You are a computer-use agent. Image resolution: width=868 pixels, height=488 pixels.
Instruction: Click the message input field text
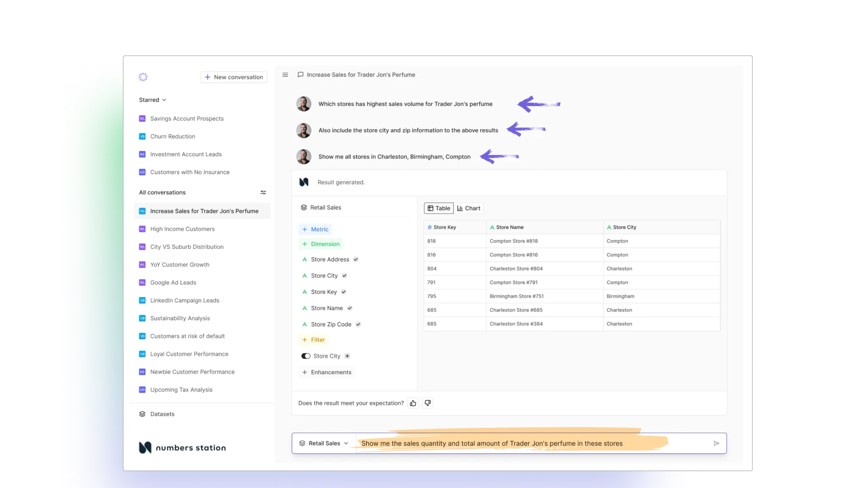click(x=492, y=443)
